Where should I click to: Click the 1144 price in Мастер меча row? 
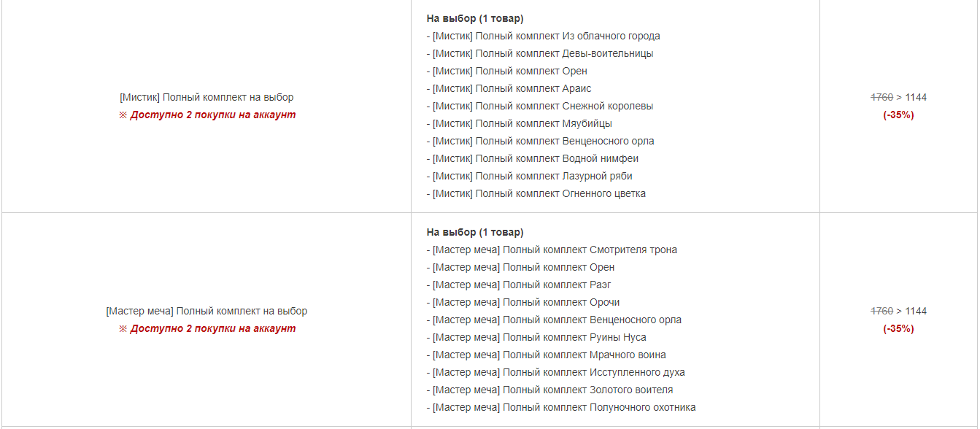tap(916, 311)
